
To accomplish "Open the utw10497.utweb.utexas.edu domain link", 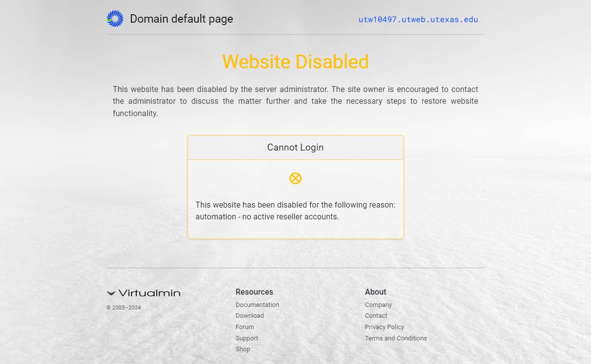I will (418, 20).
